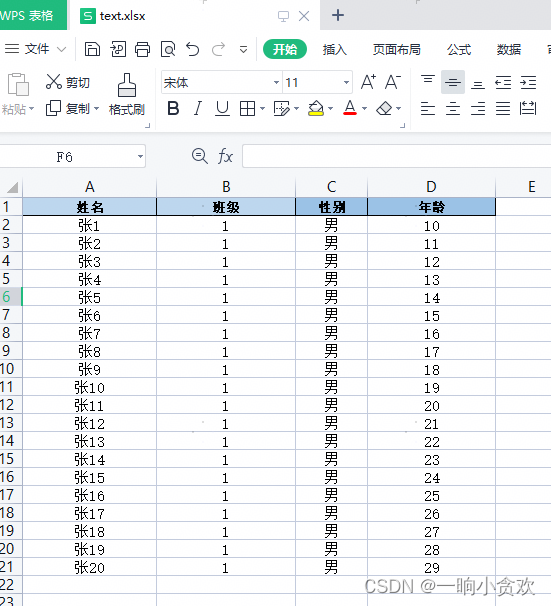Toggle top vertical alignment
The height and width of the screenshot is (606, 551).
click(428, 80)
